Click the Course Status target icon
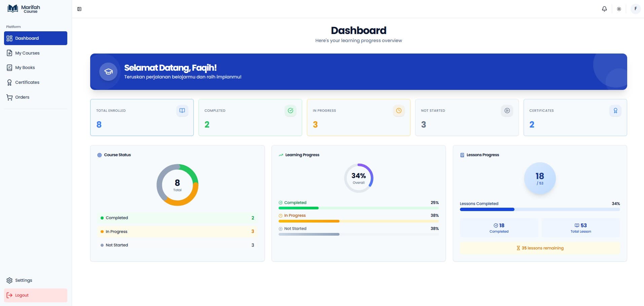The width and height of the screenshot is (644, 306). coord(100,155)
